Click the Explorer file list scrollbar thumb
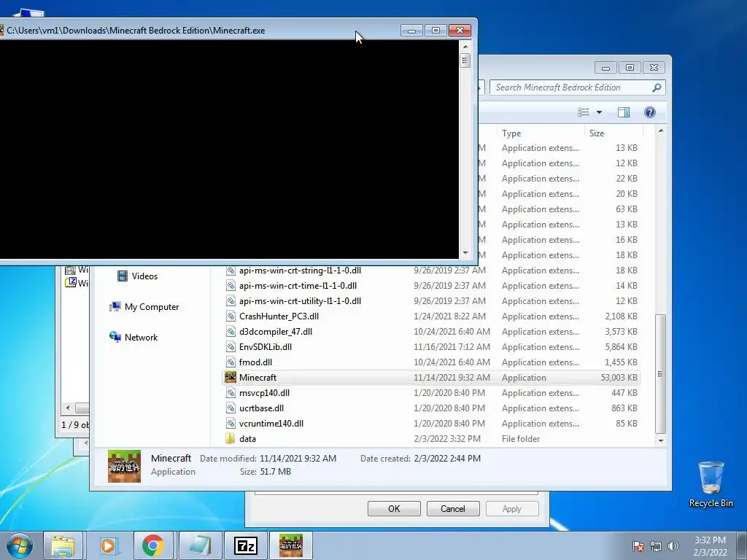 [661, 374]
